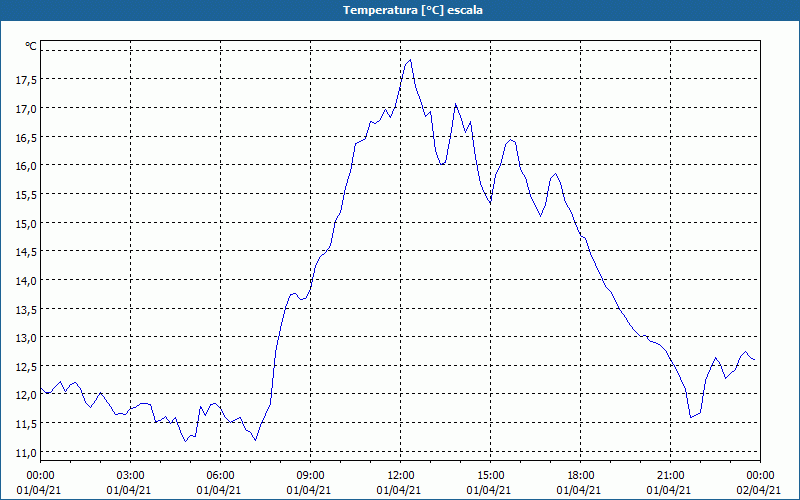Click the 17,0 y-axis label
The height and width of the screenshot is (500, 800).
coord(26,109)
